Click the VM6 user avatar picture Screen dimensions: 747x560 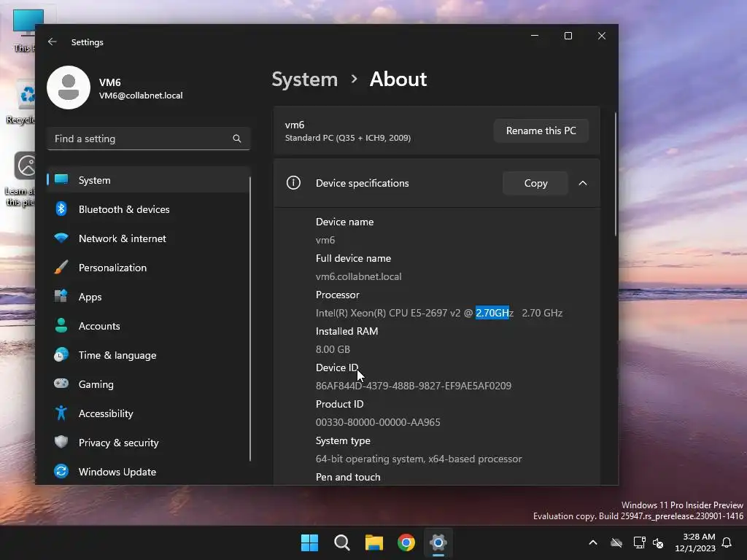point(69,87)
